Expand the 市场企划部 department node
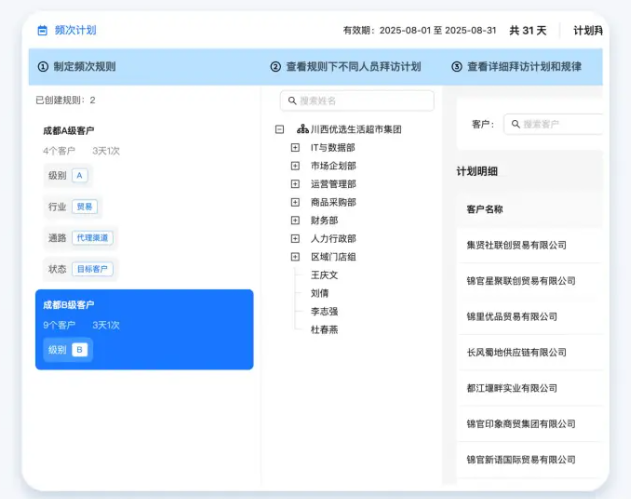The width and height of the screenshot is (631, 499). [295, 166]
